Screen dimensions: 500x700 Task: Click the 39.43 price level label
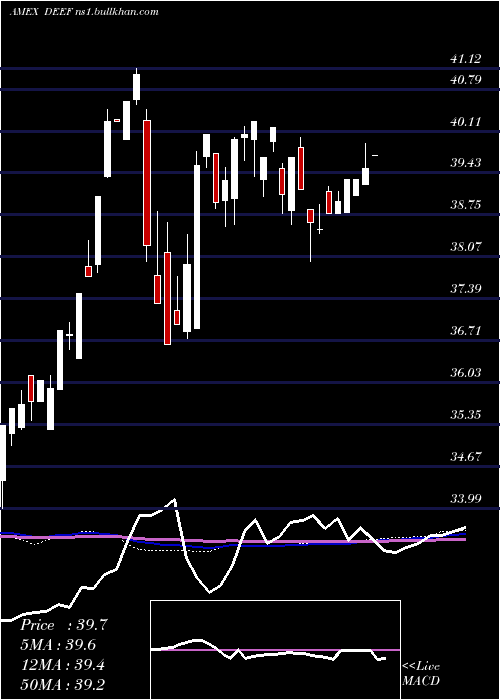(466, 163)
